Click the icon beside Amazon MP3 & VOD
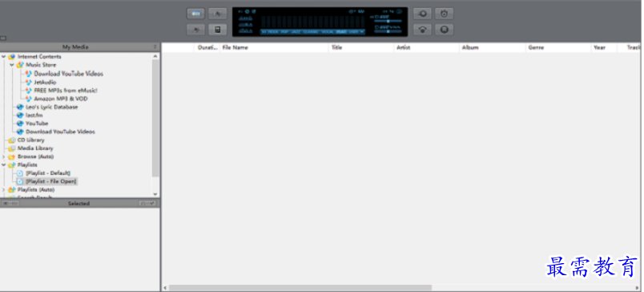644x292 pixels. pos(28,99)
